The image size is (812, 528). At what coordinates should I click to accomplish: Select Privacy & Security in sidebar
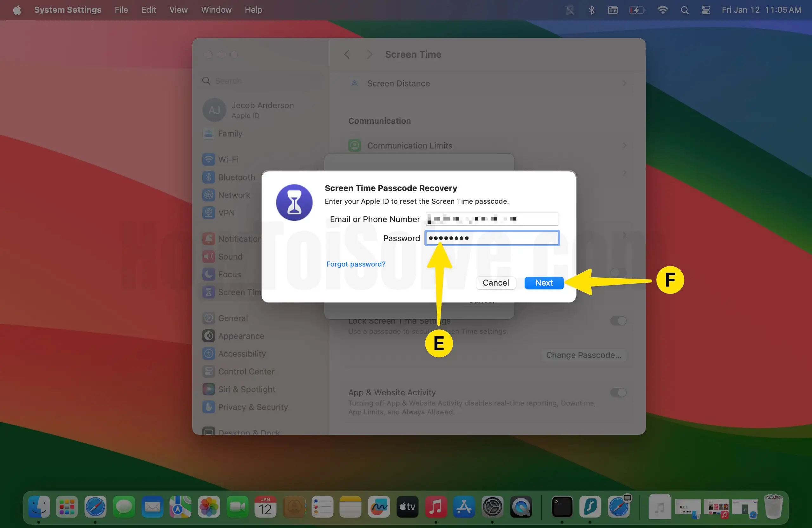[253, 407]
